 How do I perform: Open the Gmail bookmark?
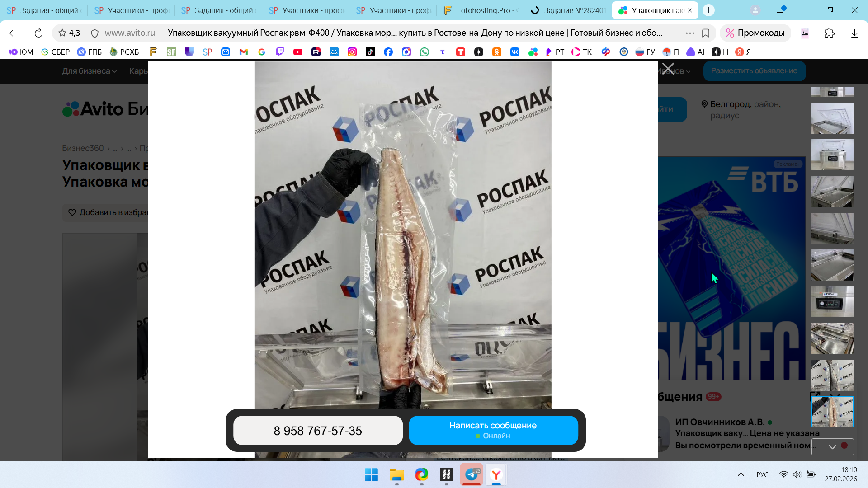click(x=244, y=52)
